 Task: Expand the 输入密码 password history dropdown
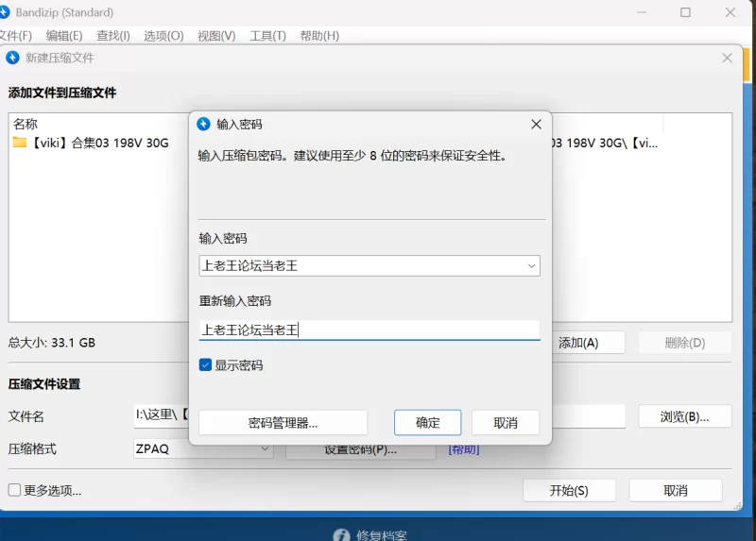pos(532,266)
